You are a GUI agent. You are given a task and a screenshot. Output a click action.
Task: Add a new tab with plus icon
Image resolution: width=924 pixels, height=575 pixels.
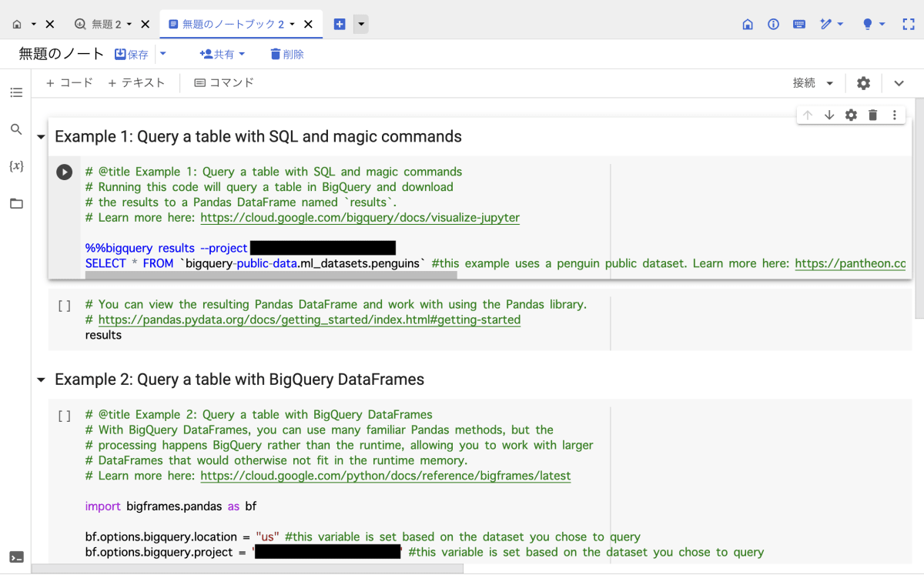point(340,25)
